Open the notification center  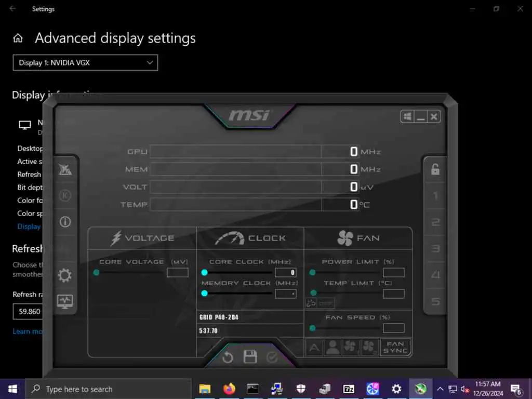click(516, 389)
